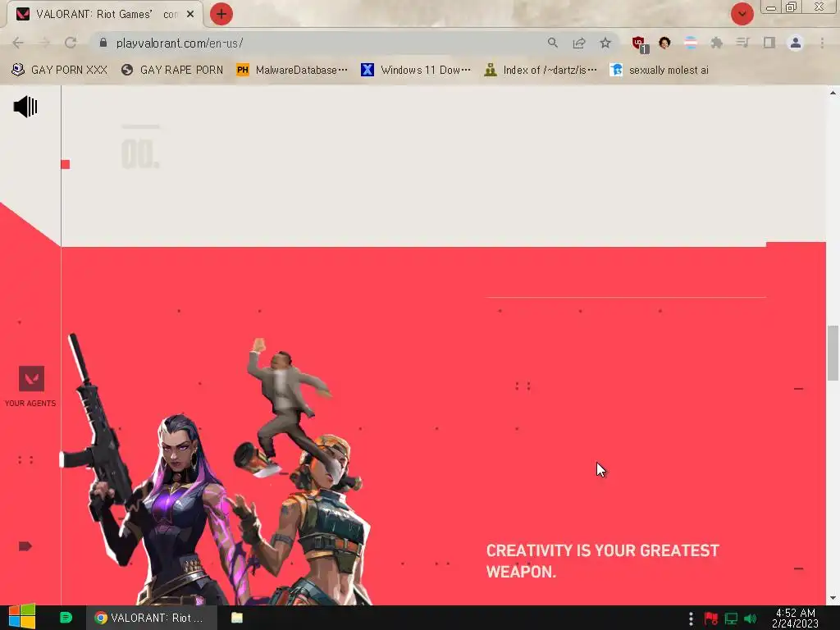The width and height of the screenshot is (840, 630).
Task: Close the VALORANT tab
Action: (x=190, y=14)
